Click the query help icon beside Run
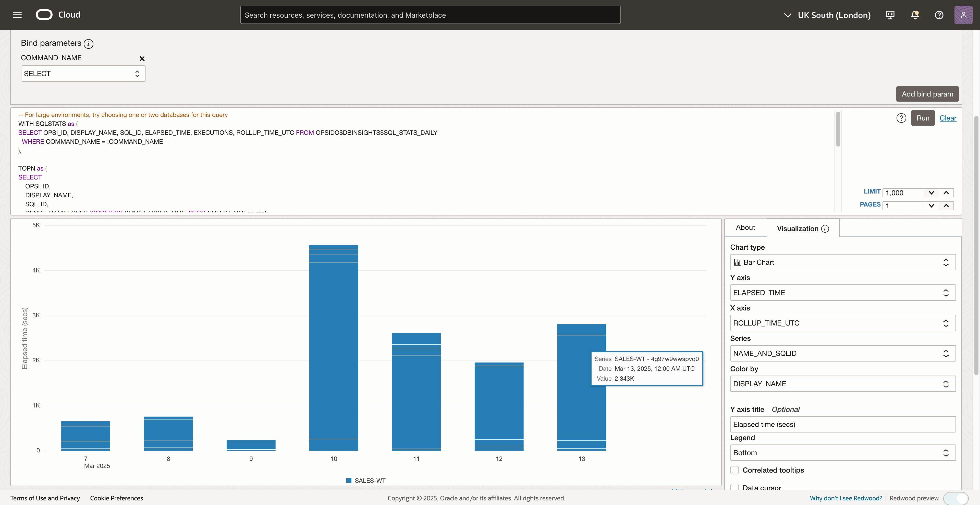The height and width of the screenshot is (505, 980). pyautogui.click(x=901, y=118)
